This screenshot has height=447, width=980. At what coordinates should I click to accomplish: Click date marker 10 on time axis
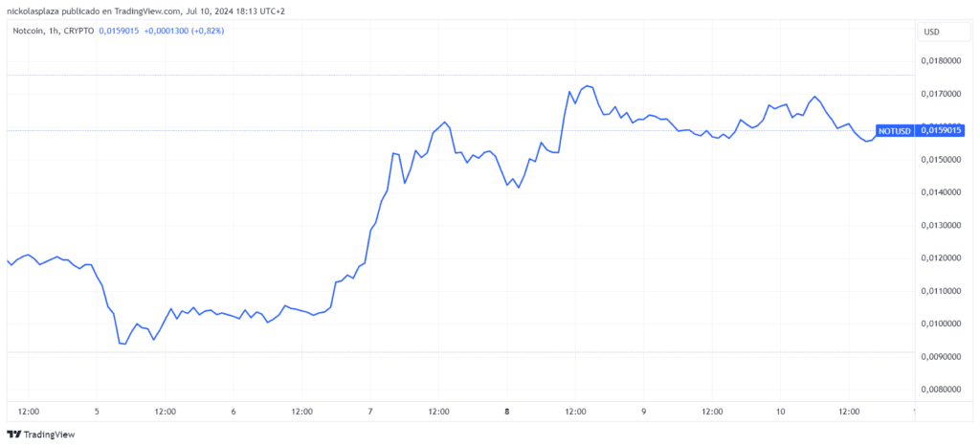click(x=780, y=412)
